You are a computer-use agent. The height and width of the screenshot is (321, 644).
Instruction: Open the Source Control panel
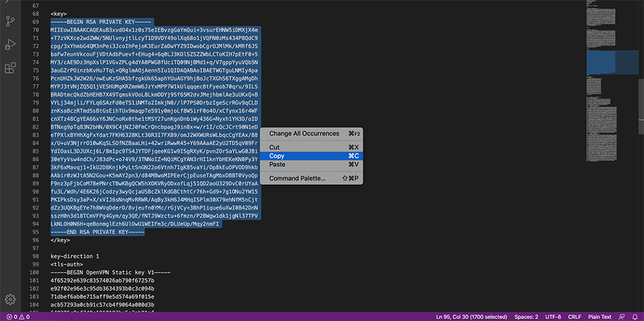click(x=10, y=21)
